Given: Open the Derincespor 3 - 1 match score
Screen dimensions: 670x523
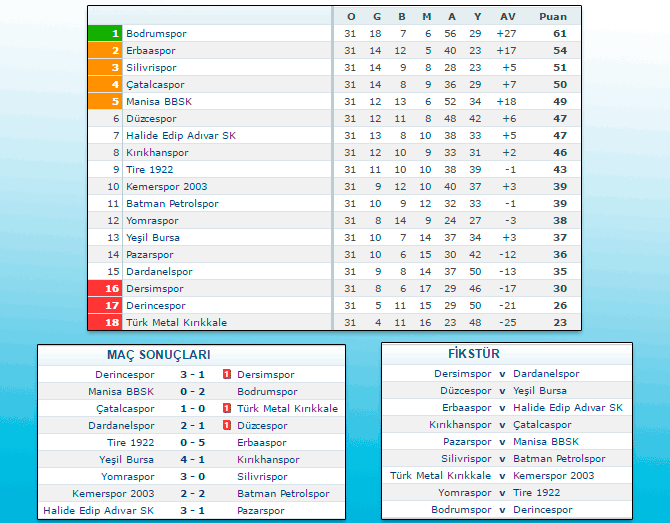Looking at the screenshot, I should [x=193, y=374].
